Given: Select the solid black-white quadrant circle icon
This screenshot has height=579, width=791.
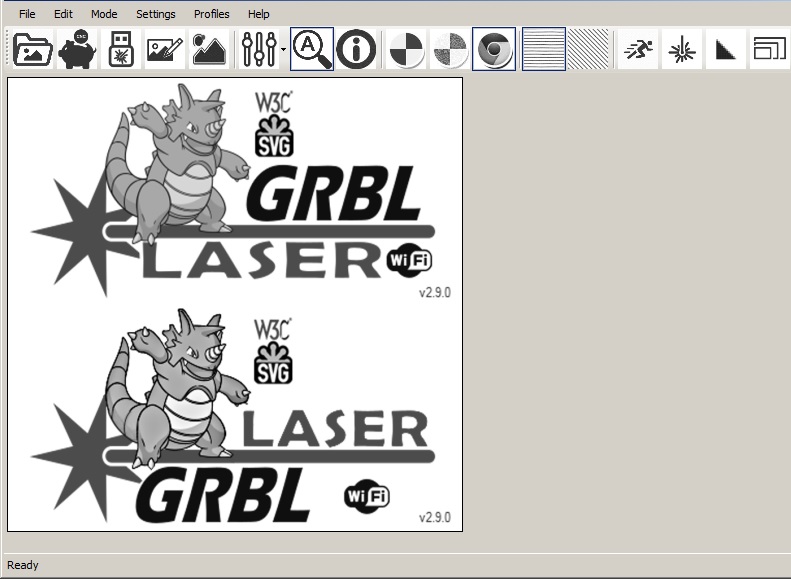Looking at the screenshot, I should 406,49.
